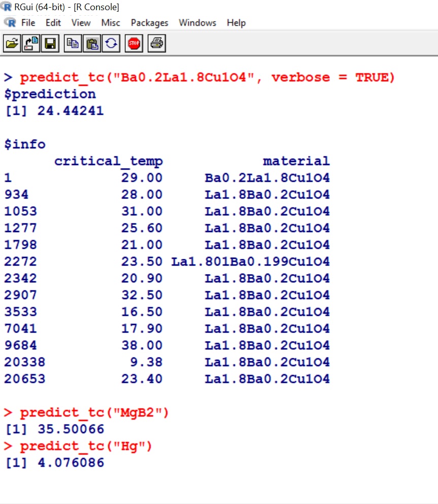Click the $prediction output label
Image resolution: width=438 pixels, height=504 pixels.
coord(50,94)
